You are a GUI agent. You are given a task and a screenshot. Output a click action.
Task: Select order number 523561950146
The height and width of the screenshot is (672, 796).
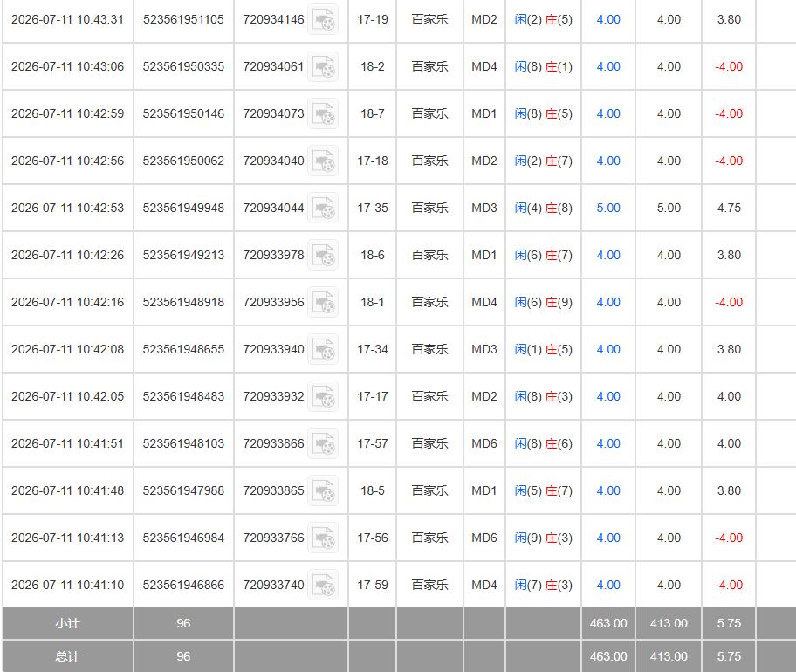(183, 113)
